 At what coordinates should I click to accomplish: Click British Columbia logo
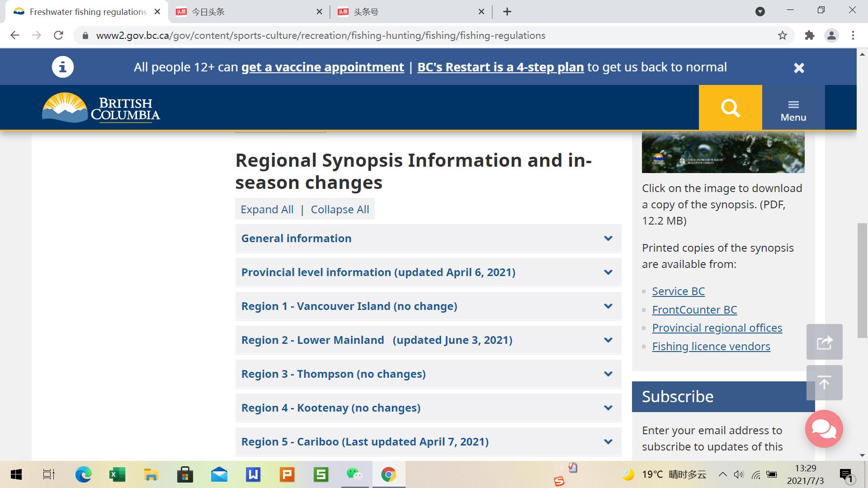[101, 108]
